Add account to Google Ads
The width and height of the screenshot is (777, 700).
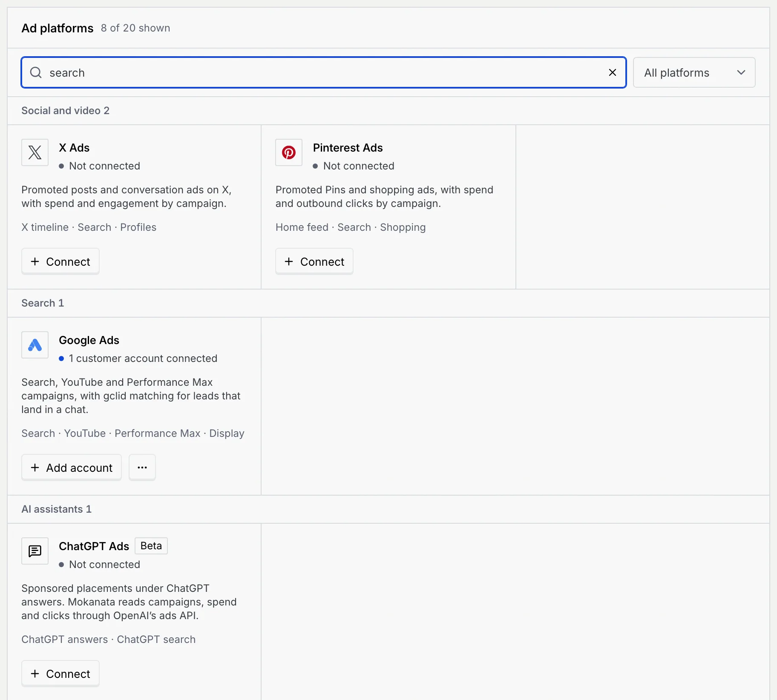pyautogui.click(x=72, y=468)
